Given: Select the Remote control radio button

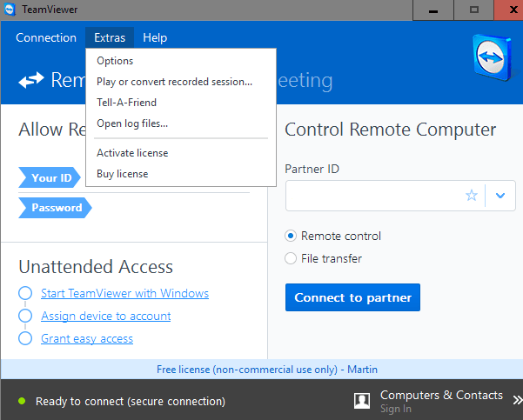Looking at the screenshot, I should pyautogui.click(x=291, y=236).
